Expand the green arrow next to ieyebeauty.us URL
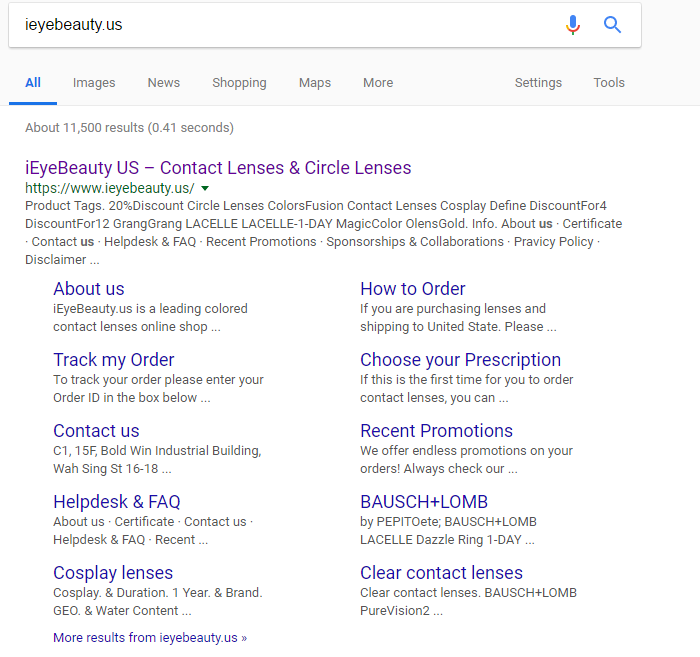 pos(205,188)
